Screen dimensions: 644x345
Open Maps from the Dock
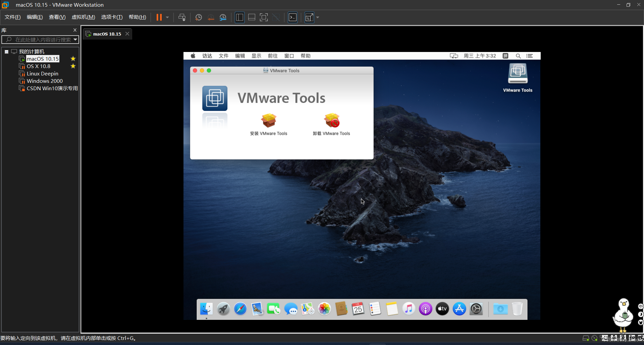coord(308,309)
